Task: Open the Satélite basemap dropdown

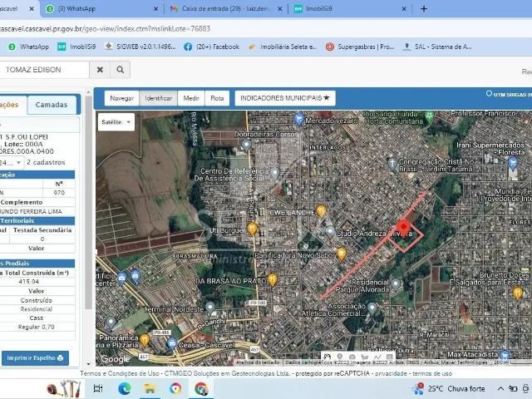Action: (116, 122)
